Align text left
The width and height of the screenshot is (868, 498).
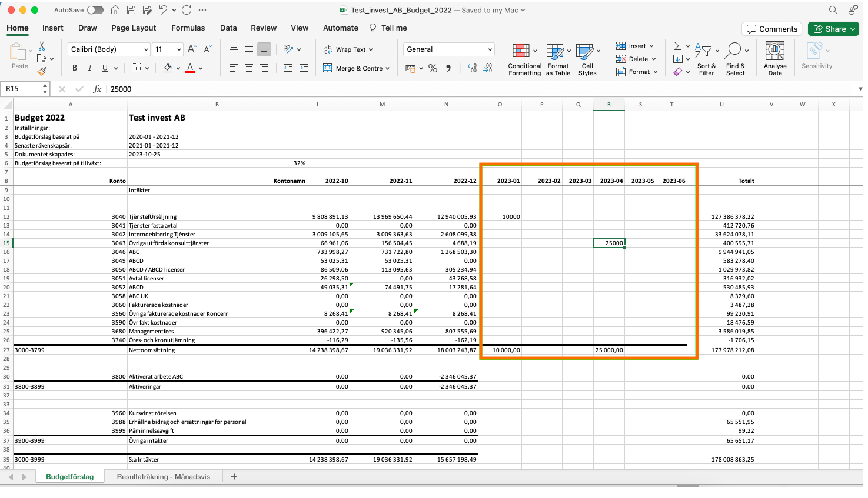tap(234, 68)
